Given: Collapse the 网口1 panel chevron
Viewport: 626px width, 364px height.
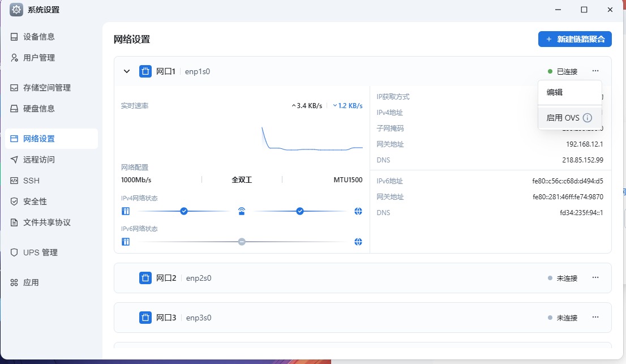Looking at the screenshot, I should coord(127,71).
